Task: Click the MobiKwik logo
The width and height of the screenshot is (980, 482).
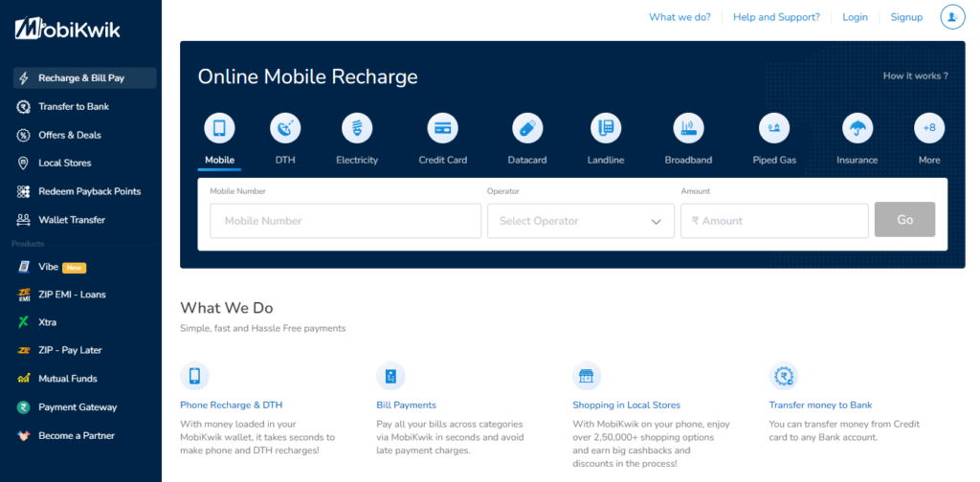Action: (68, 28)
